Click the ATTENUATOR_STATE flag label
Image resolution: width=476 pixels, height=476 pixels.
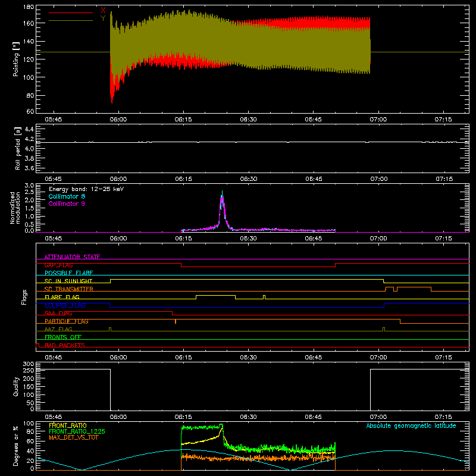[x=72, y=257]
